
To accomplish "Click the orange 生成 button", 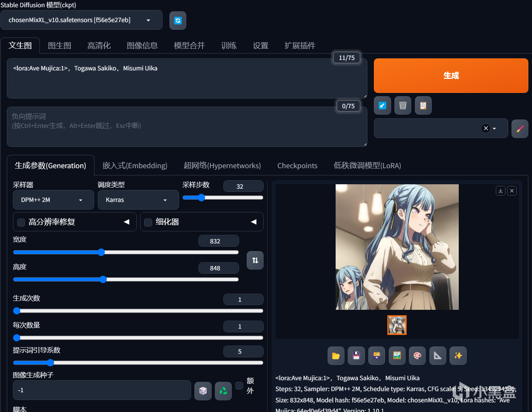I will (451, 76).
